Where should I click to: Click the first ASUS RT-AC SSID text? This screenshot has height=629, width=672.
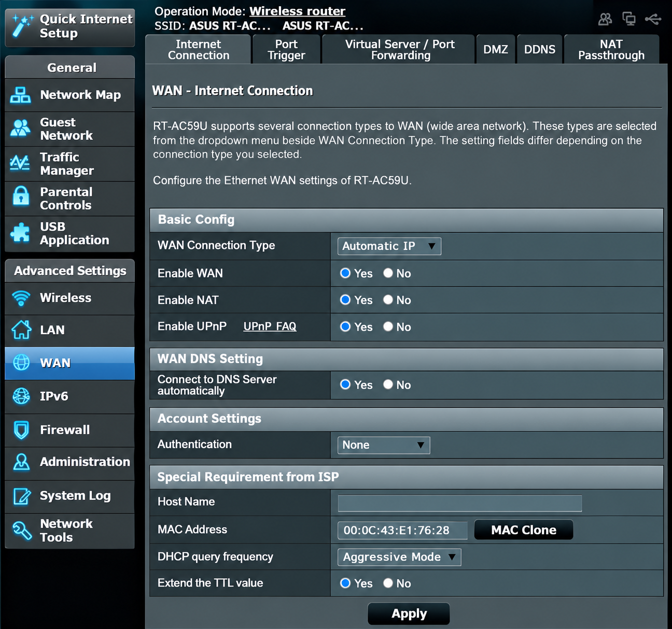230,25
